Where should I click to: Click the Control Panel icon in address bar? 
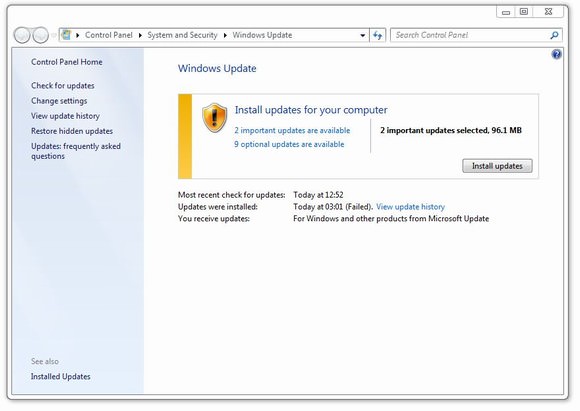point(67,35)
